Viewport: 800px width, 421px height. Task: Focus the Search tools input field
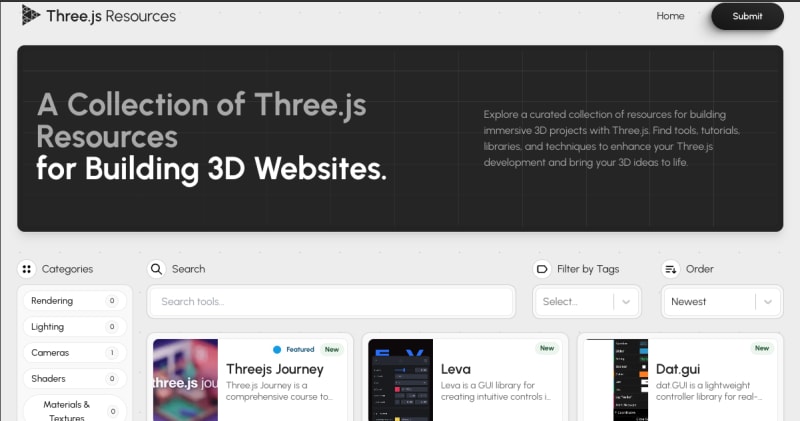point(330,301)
